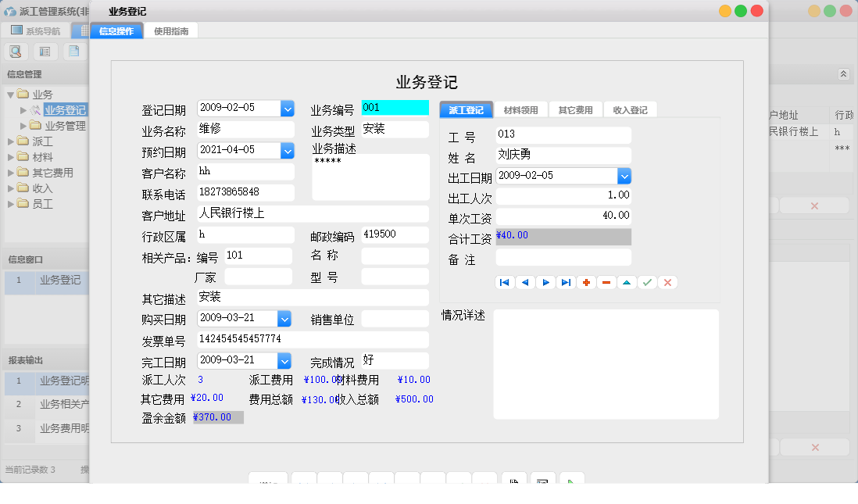Viewport: 858px width, 504px height.
Task: Click the 业务编号 input field showing 001
Action: point(395,109)
